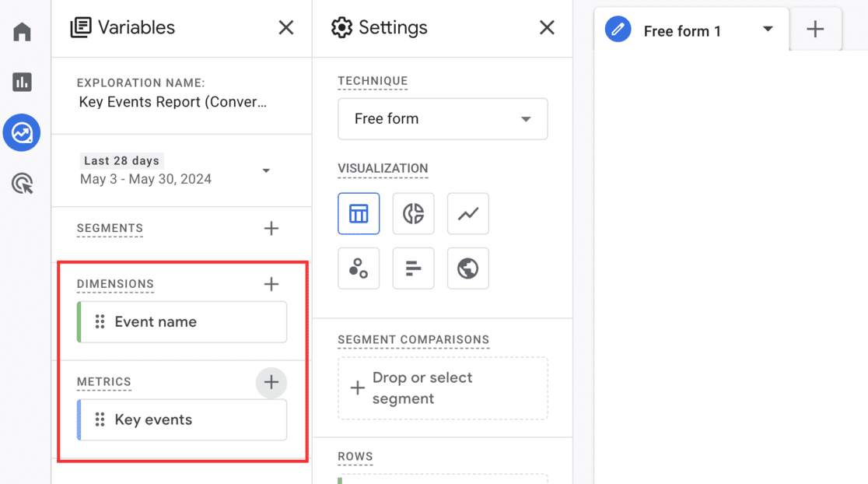Add a new tab with plus button
Screen dimensions: 868x484
815,30
